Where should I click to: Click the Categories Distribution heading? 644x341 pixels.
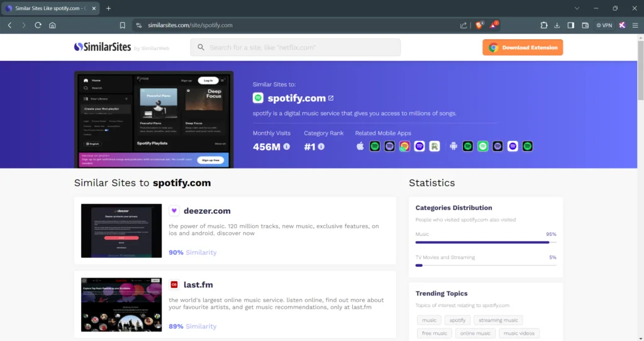pyautogui.click(x=453, y=208)
